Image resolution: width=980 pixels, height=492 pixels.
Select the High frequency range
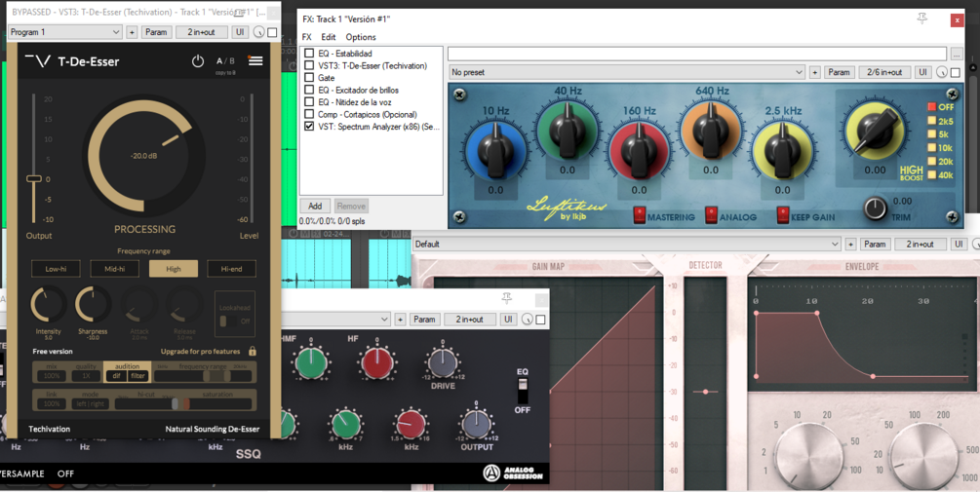(x=174, y=269)
